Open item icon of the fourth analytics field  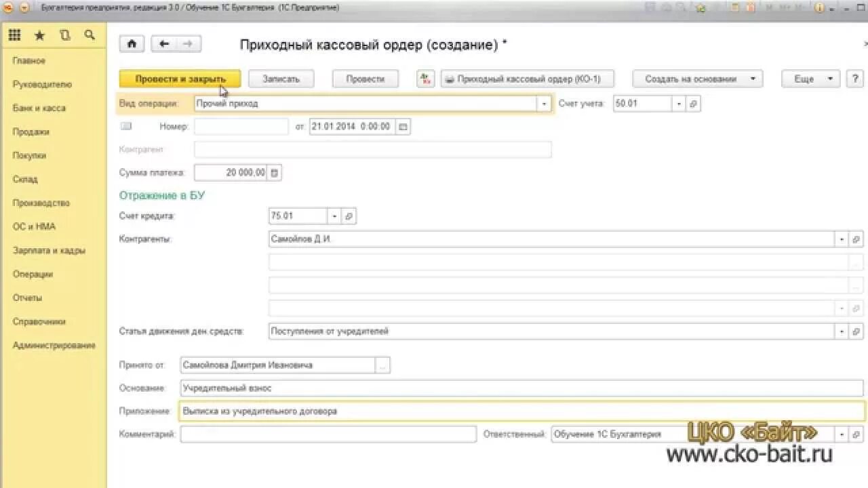856,308
